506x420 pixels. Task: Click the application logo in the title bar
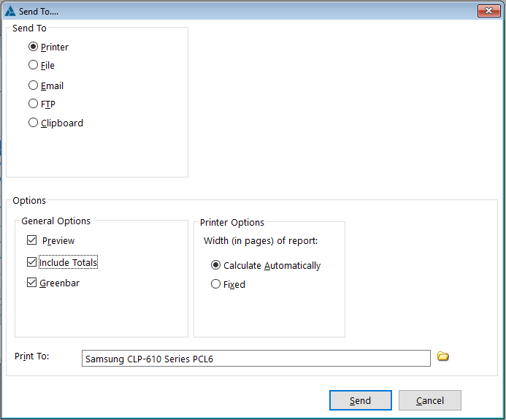[x=9, y=11]
